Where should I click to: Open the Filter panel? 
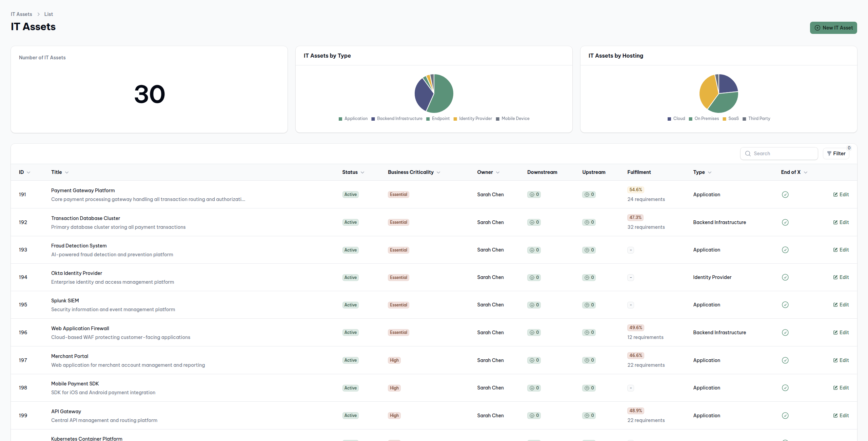tap(836, 153)
